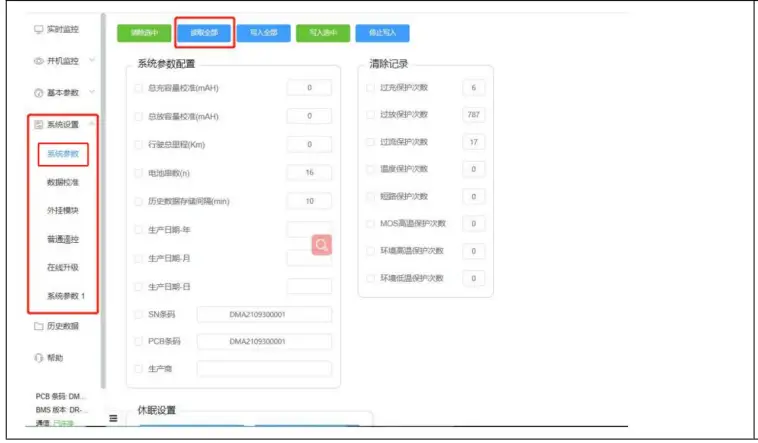Check the 总充容量校准(mAH) checkbox
This screenshot has height=443, width=758.
[138, 88]
